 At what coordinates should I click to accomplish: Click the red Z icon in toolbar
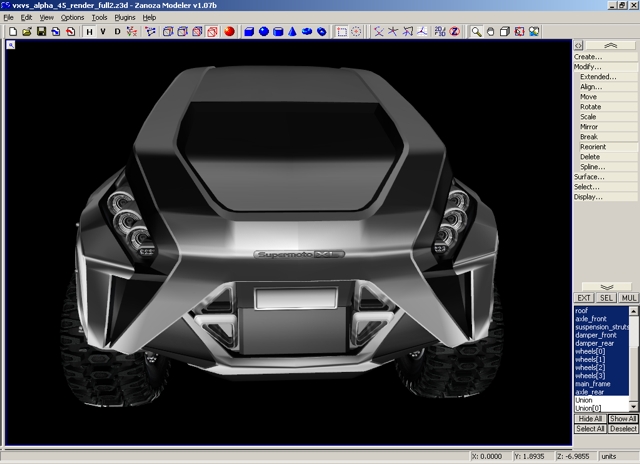tap(454, 32)
